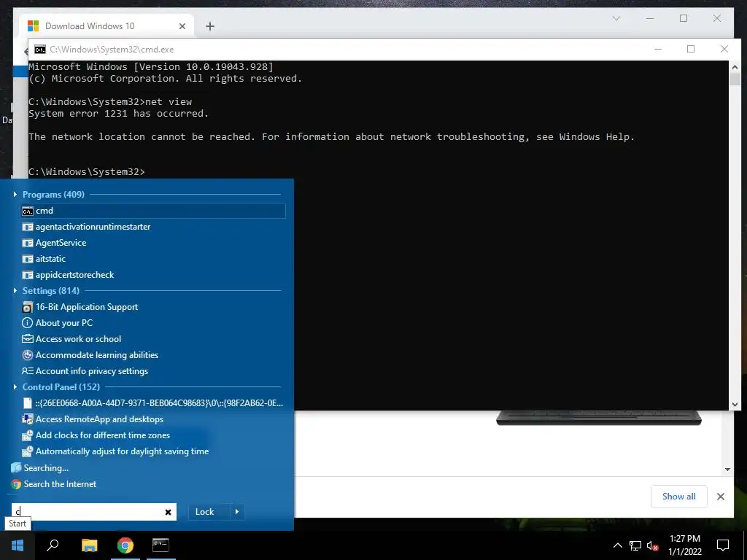The height and width of the screenshot is (560, 747).
Task: Collapse the Programs (409) group
Action: point(15,194)
